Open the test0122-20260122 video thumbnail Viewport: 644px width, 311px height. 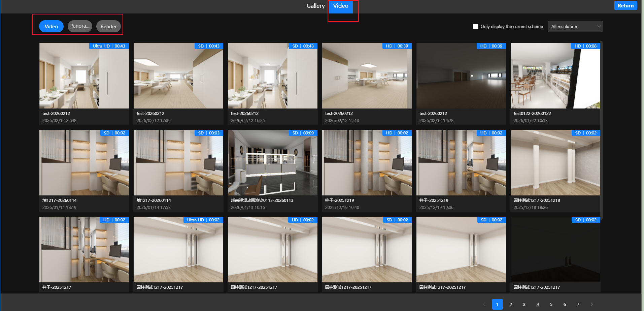[x=555, y=76]
